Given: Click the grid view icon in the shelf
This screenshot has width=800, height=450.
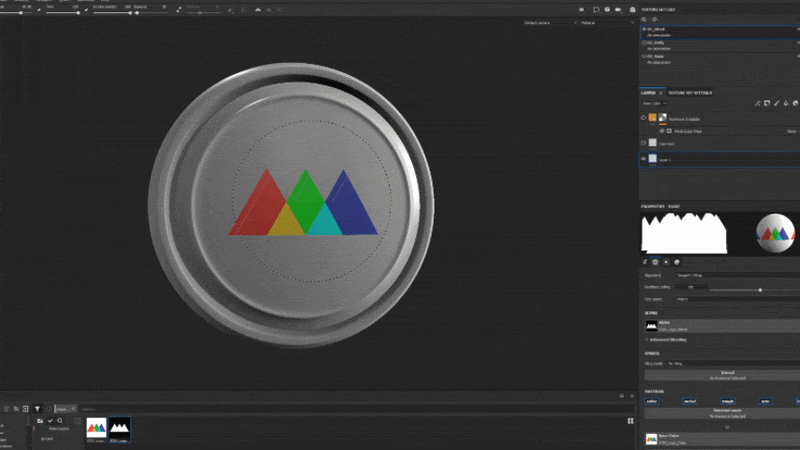Looking at the screenshot, I should coord(630,421).
